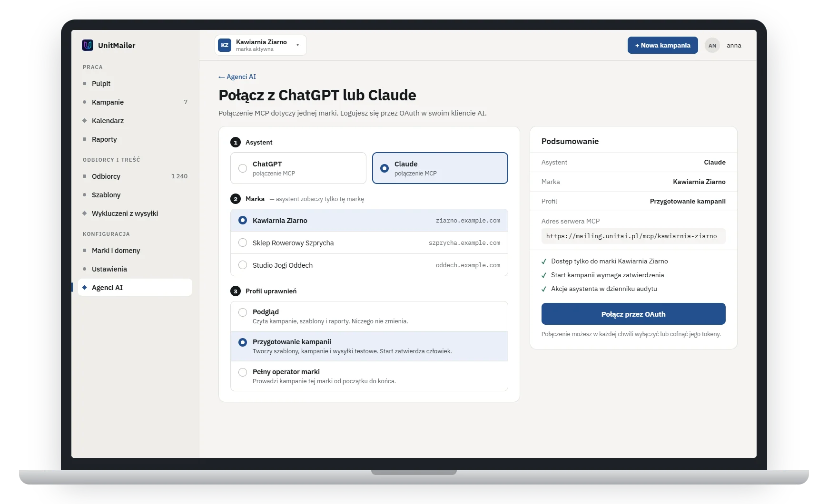The height and width of the screenshot is (504, 828).
Task: Click the anna username label
Action: pos(734,46)
